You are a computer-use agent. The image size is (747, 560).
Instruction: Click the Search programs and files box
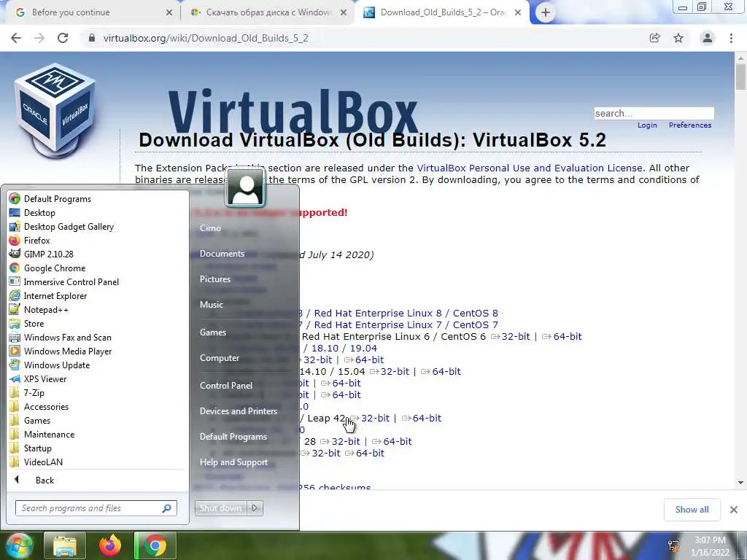coord(96,508)
